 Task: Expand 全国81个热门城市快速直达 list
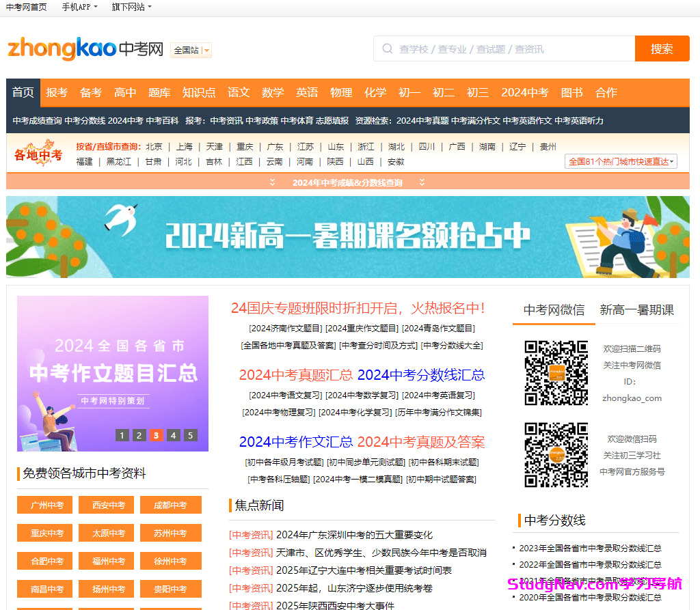pyautogui.click(x=619, y=161)
